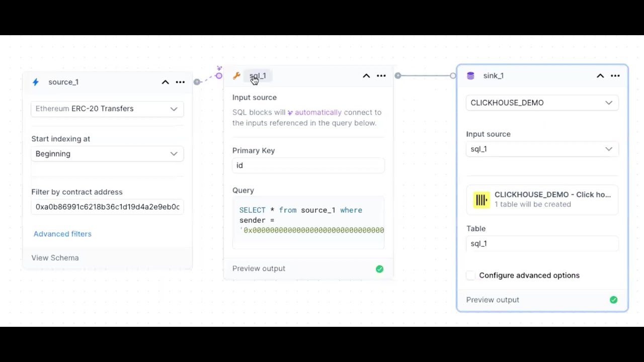Click the Table name sql_1 field
The width and height of the screenshot is (644, 362).
pos(542,244)
